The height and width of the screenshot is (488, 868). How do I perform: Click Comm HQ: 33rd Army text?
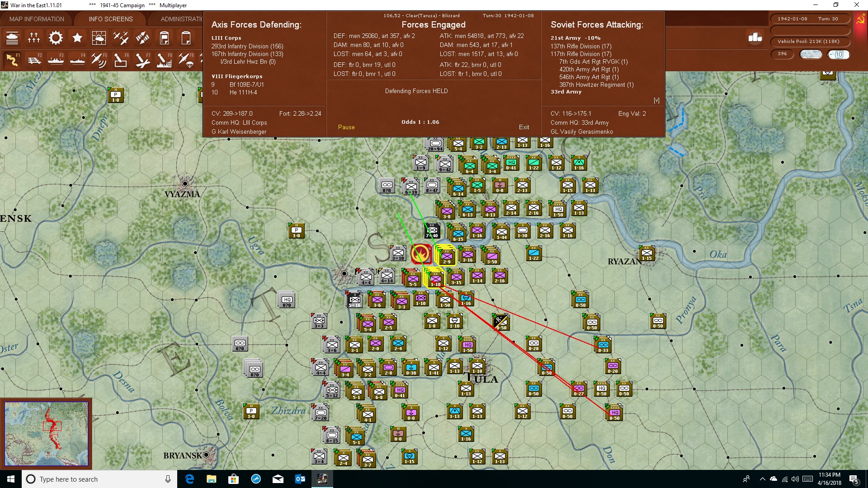[580, 123]
